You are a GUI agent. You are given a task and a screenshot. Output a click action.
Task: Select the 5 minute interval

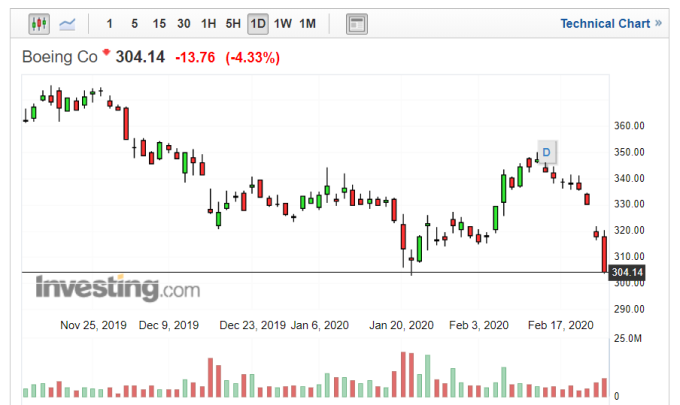(x=134, y=24)
